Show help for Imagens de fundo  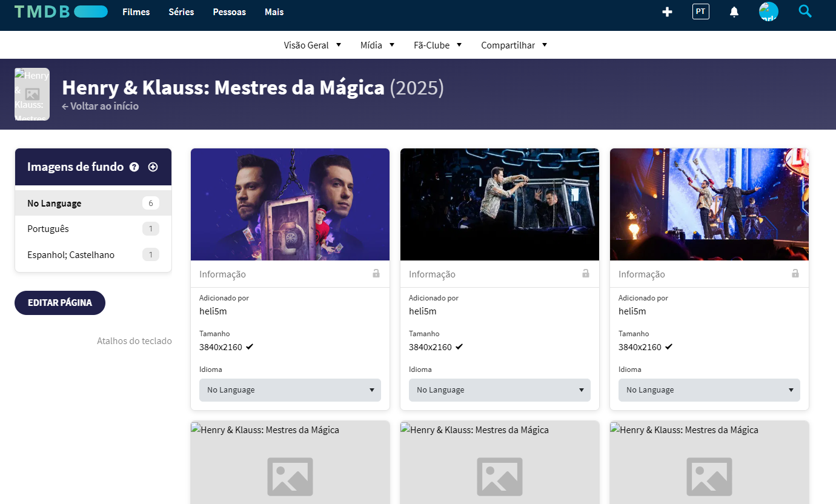click(x=134, y=167)
